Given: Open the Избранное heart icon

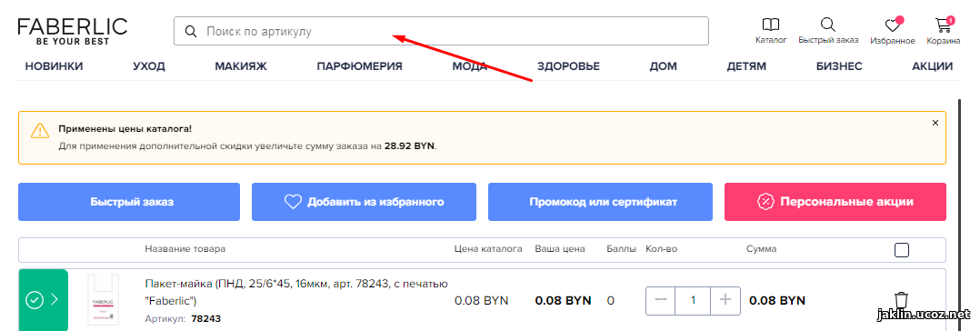Looking at the screenshot, I should (893, 25).
